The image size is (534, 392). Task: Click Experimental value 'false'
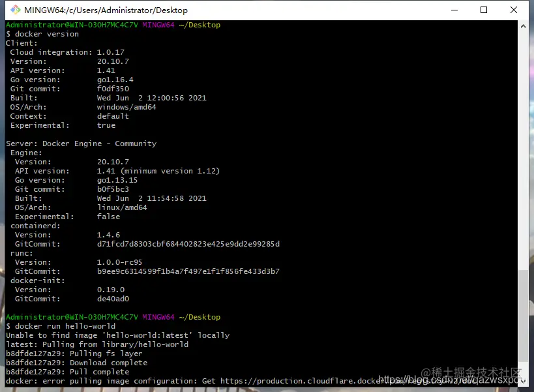108,217
